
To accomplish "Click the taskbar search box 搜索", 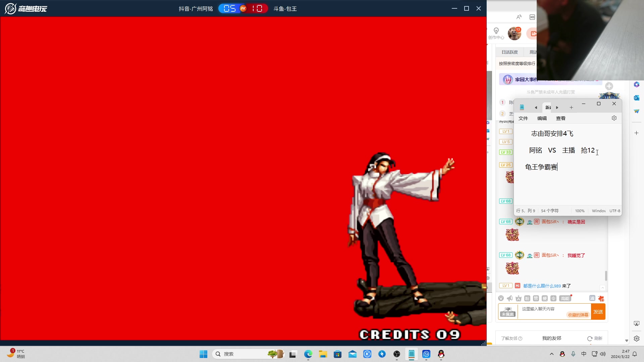I will (x=248, y=354).
